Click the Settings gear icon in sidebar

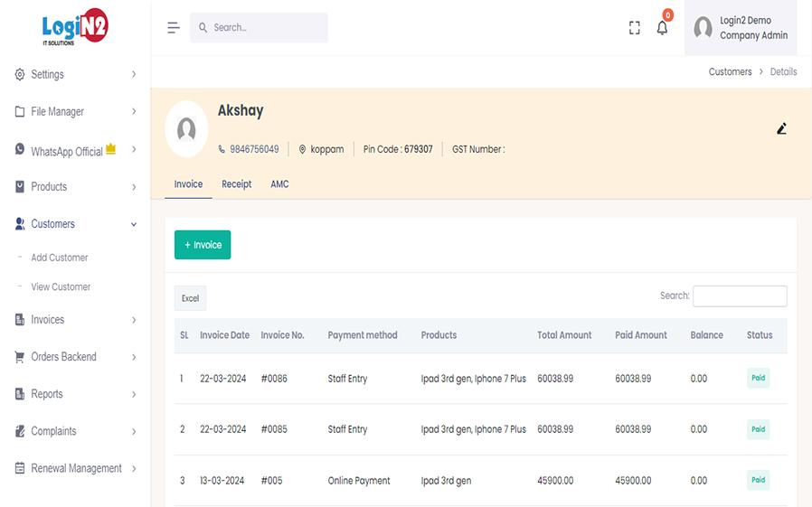click(20, 75)
